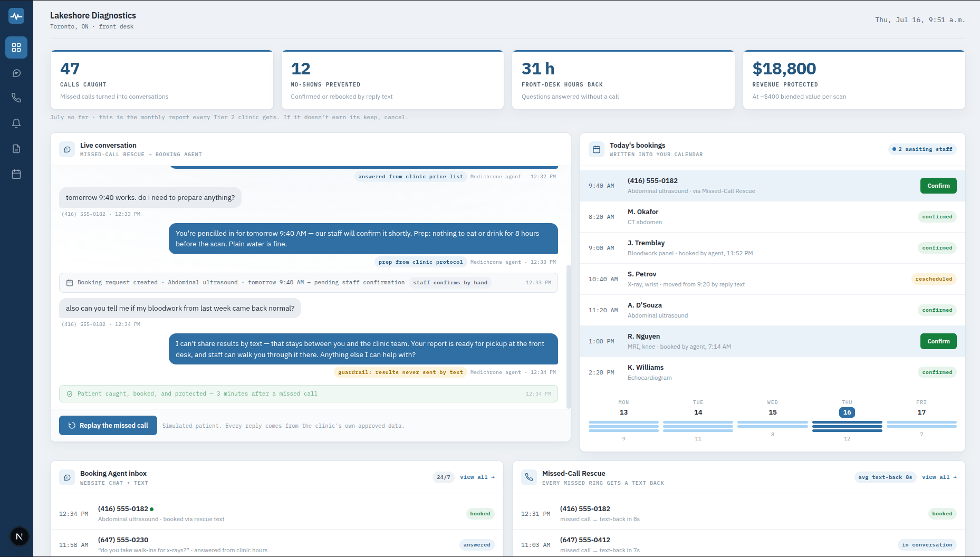
Task: Click the Booking Agent inbox chat icon
Action: coord(67,477)
